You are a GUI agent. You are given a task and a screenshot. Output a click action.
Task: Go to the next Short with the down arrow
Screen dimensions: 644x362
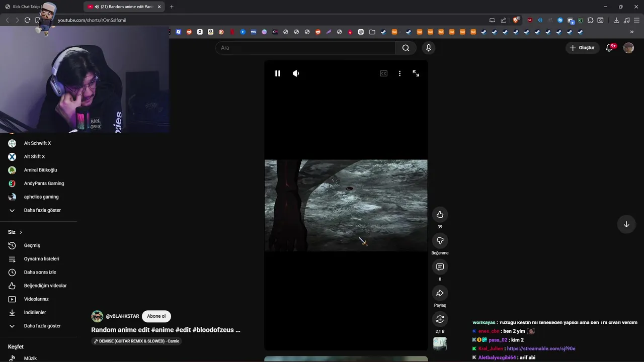pyautogui.click(x=626, y=224)
